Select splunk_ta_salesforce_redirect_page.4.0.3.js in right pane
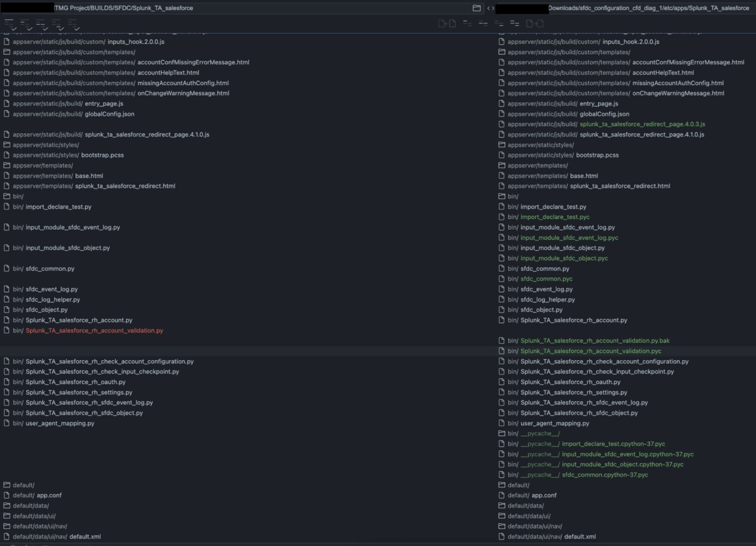This screenshot has width=756, height=546. [642, 124]
